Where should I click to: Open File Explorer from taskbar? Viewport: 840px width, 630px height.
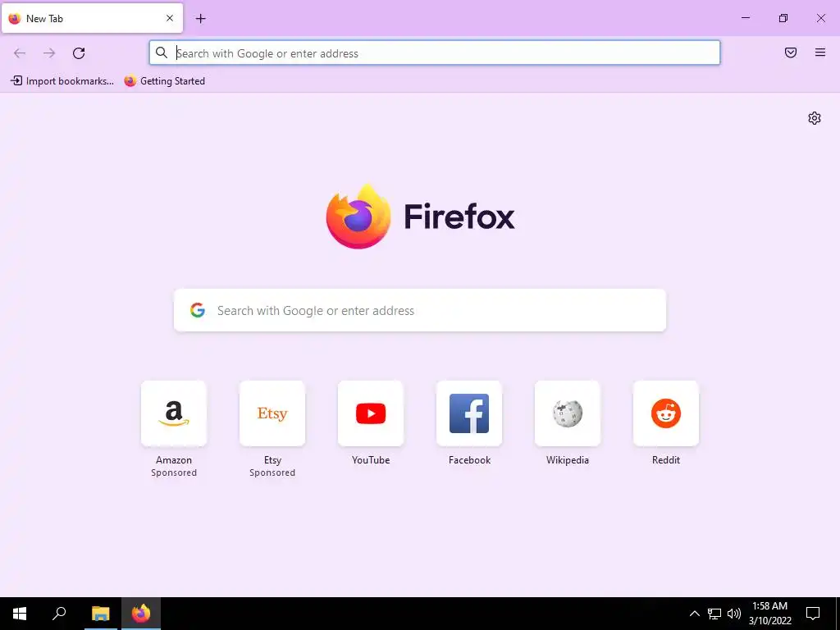click(100, 614)
